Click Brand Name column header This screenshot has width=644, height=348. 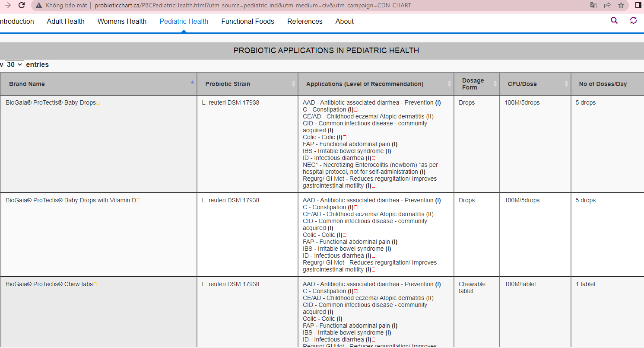[99, 84]
